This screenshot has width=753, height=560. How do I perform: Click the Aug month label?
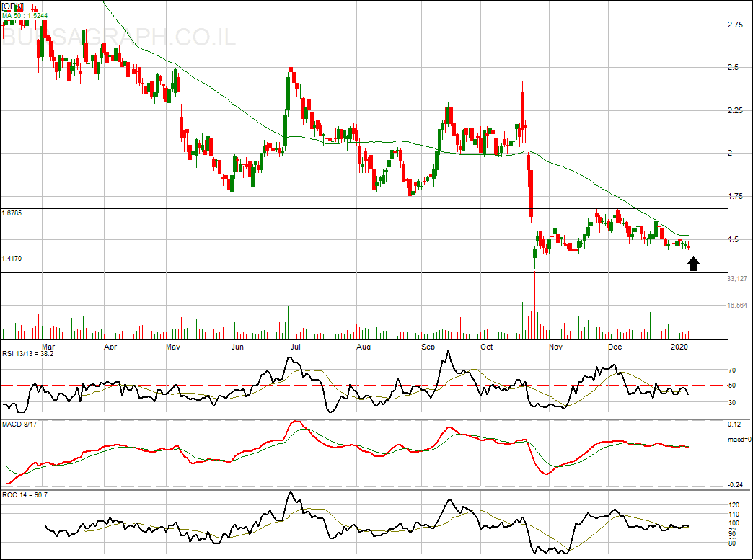pos(364,347)
